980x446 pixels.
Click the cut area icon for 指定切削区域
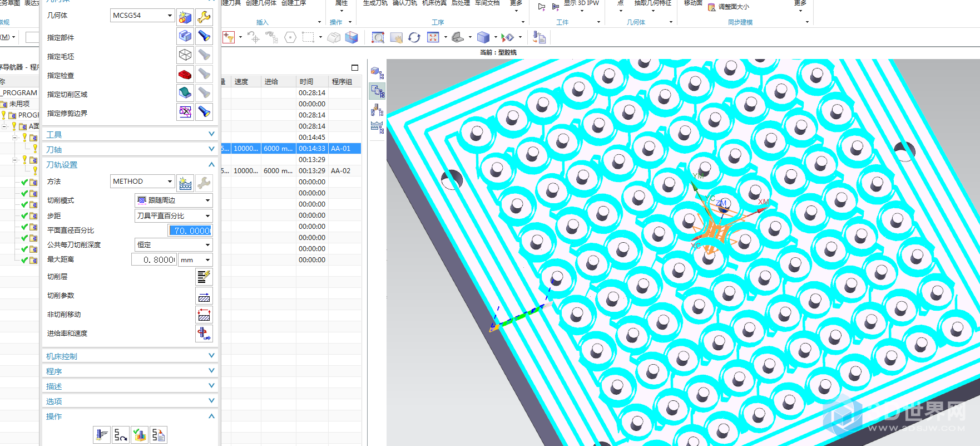tap(185, 93)
